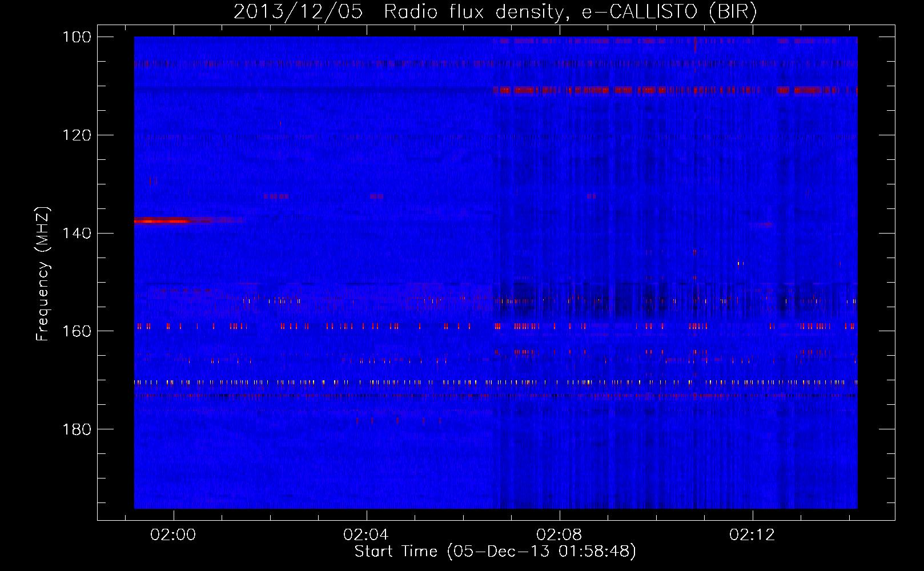
Task: Click the "160" frequency tick label
Action: 76,331
